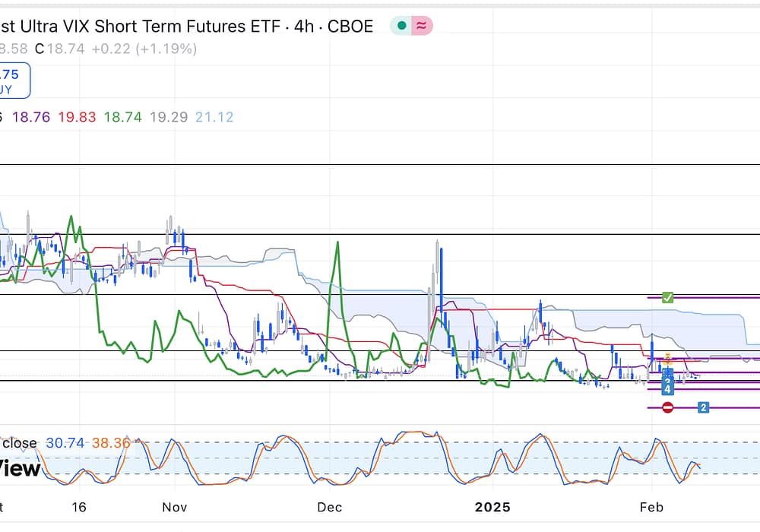Click the blue "2" label box
The image size is (760, 532).
[x=703, y=408]
